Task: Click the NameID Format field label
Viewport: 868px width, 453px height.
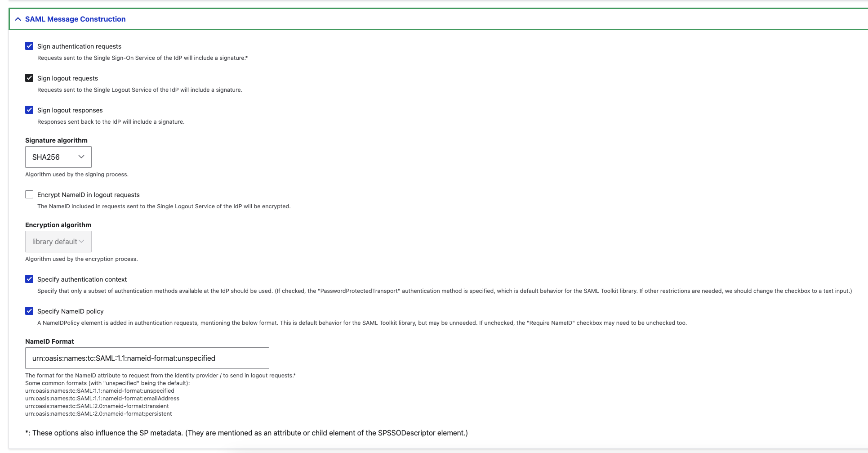Action: click(49, 341)
